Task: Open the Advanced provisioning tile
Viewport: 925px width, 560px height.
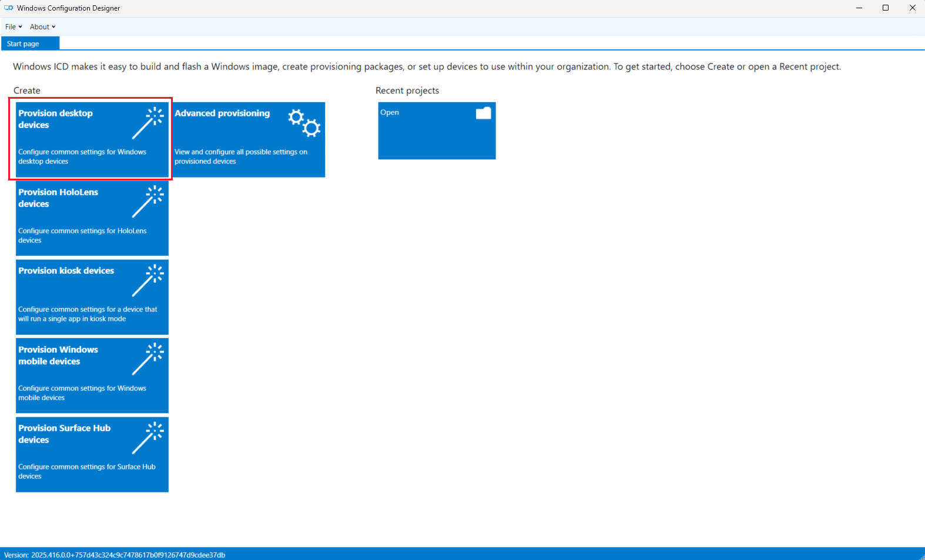Action: tap(249, 139)
